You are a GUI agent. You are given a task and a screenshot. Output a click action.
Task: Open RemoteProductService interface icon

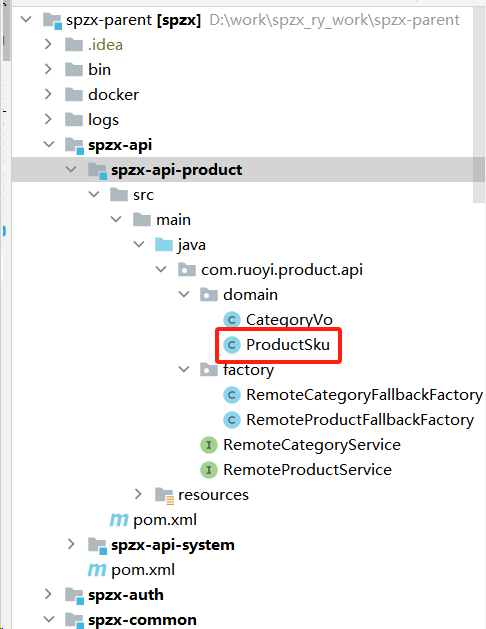coord(209,470)
